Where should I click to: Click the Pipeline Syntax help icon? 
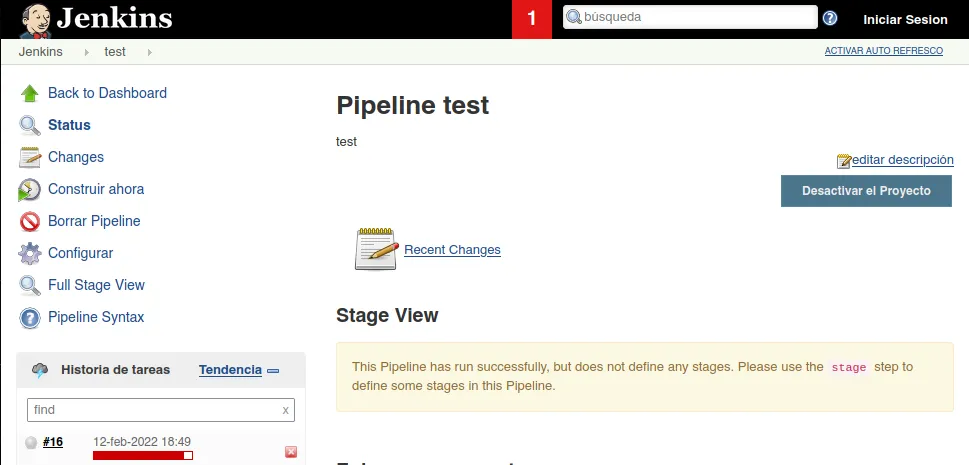click(x=30, y=318)
